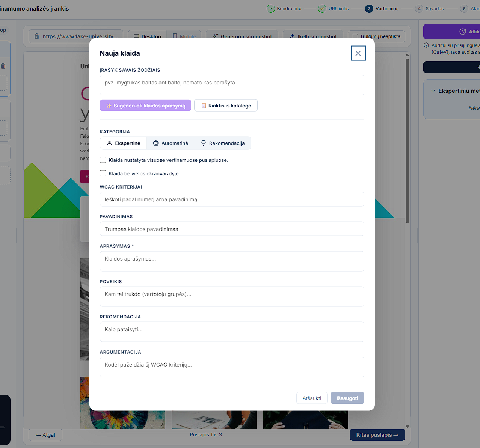This screenshot has width=480, height=448.
Task: Click the Poveikis text area
Action: point(232,296)
